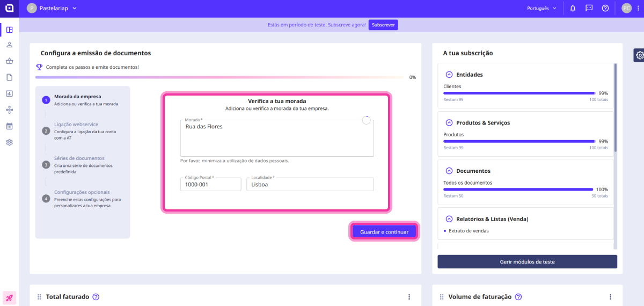
Task: Open the chat messages icon
Action: tap(589, 9)
